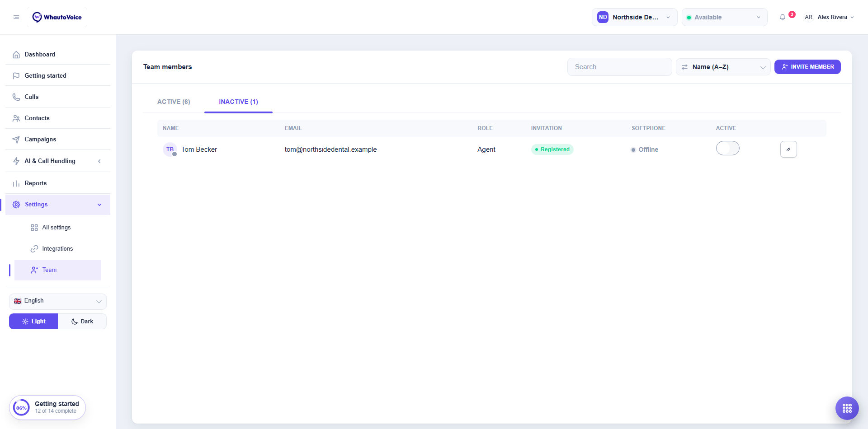
Task: Click the Agent role cell
Action: click(486, 149)
